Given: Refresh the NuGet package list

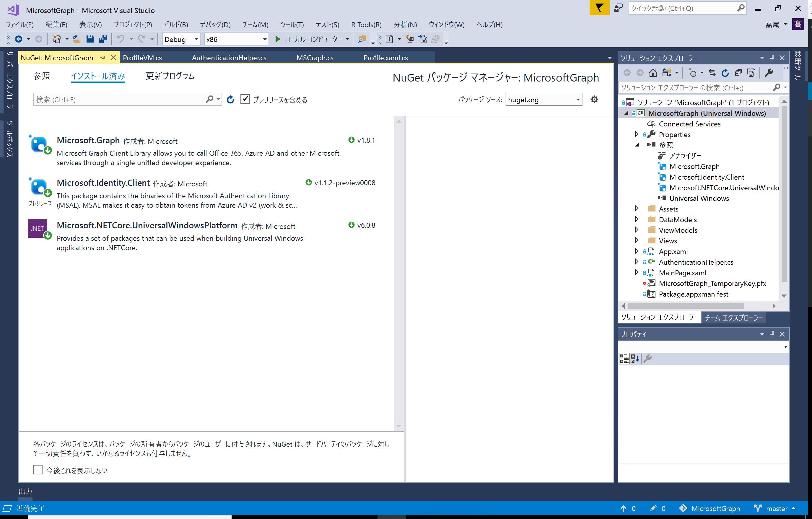Looking at the screenshot, I should [x=230, y=100].
